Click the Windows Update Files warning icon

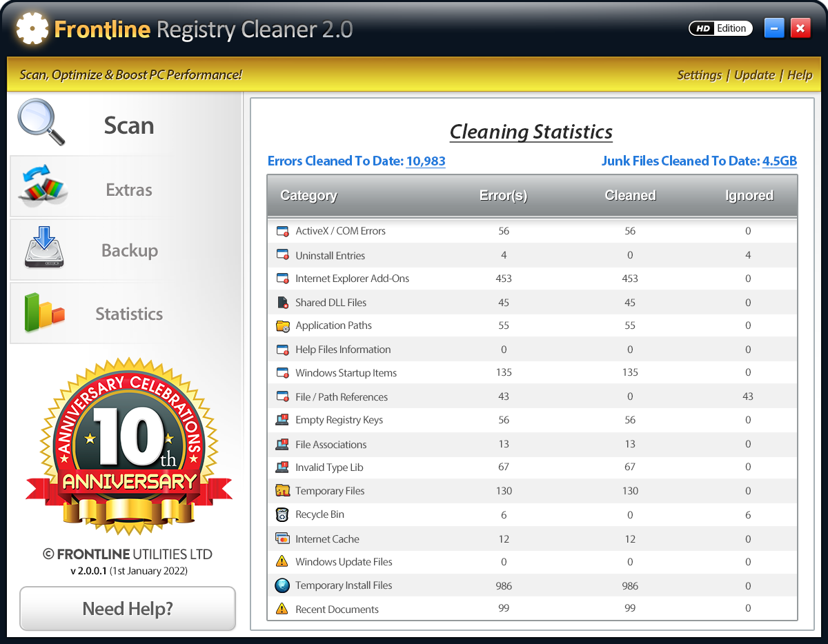(282, 561)
